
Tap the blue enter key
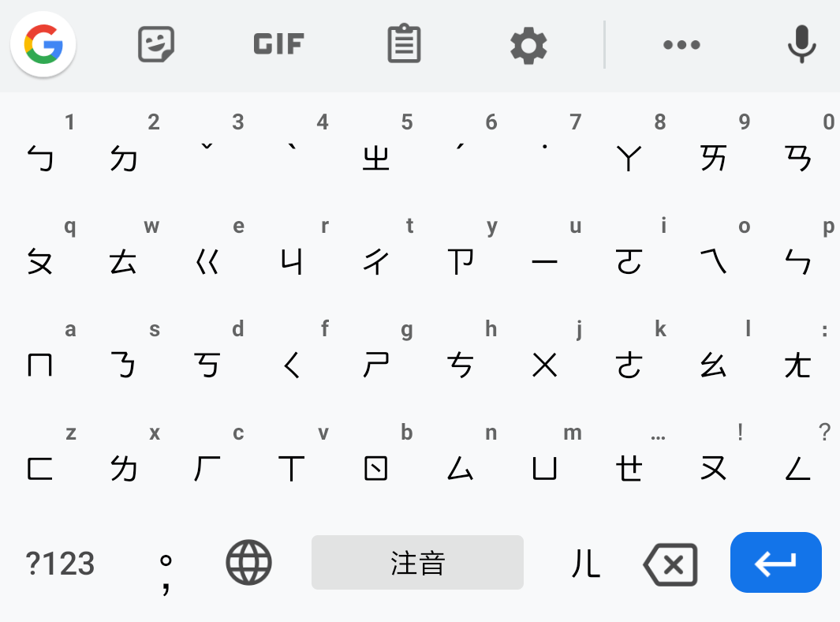click(x=775, y=563)
